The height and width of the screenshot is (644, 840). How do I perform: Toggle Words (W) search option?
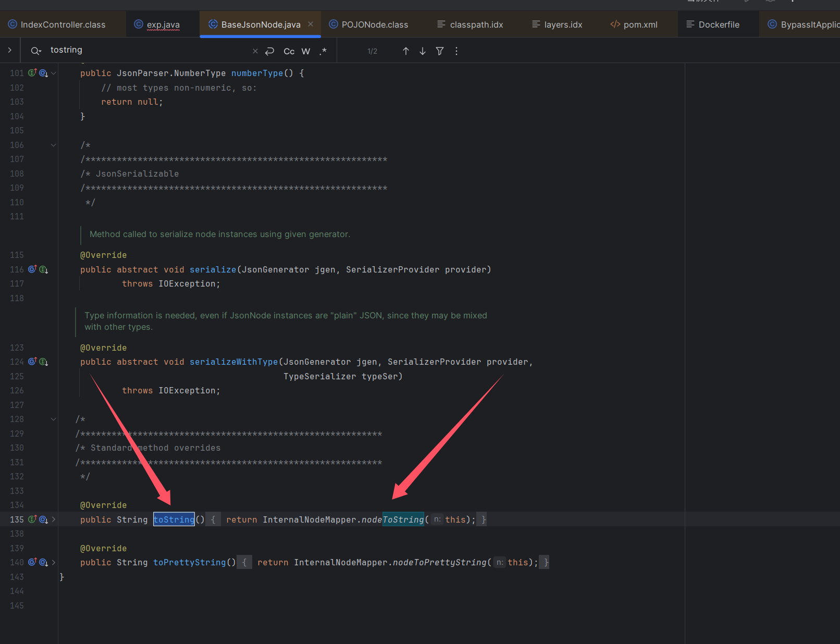[x=306, y=51]
